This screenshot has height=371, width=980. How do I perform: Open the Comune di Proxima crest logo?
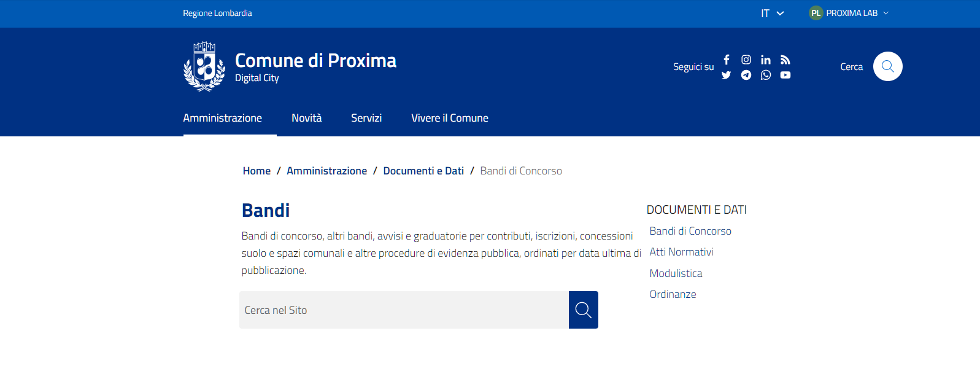point(204,66)
